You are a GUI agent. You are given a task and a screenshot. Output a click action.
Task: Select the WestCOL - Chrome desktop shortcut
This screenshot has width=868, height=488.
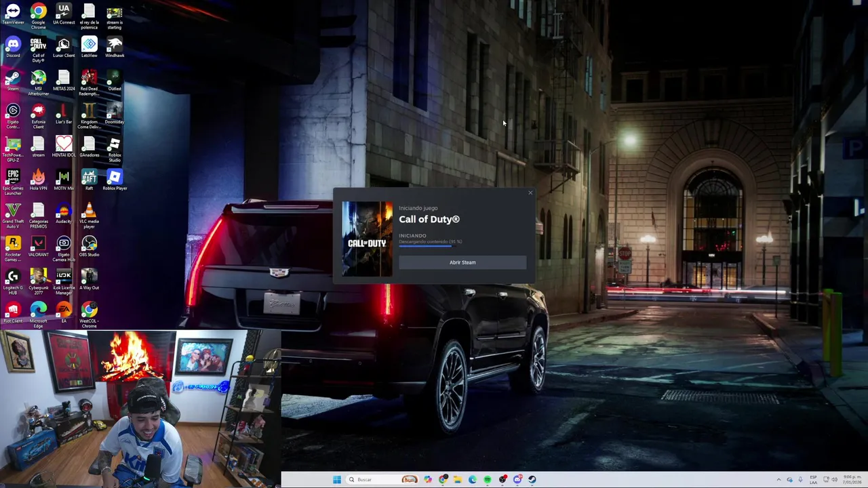89,315
